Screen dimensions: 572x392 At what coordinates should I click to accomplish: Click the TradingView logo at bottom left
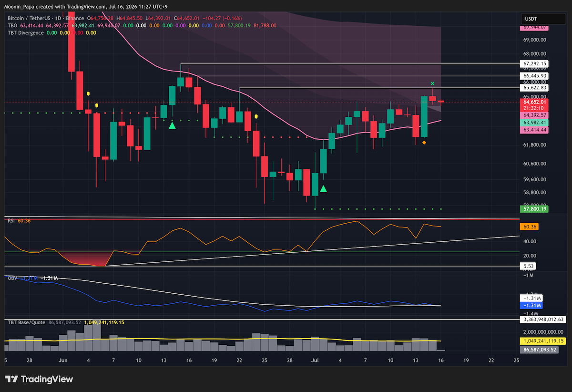click(39, 379)
